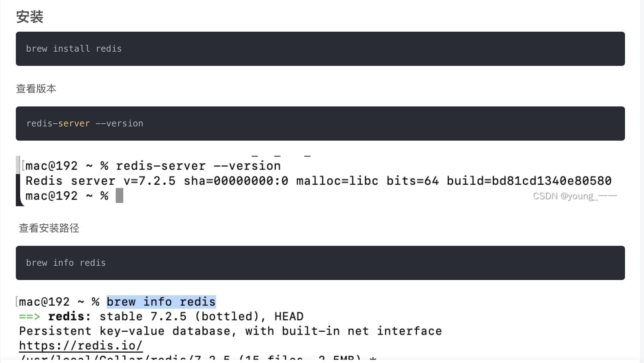644x363 pixels.
Task: Click the CSDN @young watermark
Action: (x=575, y=196)
